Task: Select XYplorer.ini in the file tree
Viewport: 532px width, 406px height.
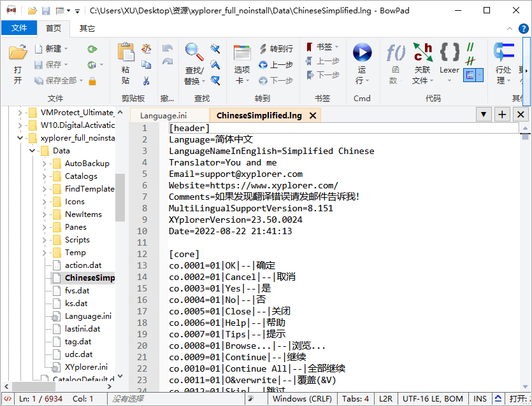Action: coord(86,367)
